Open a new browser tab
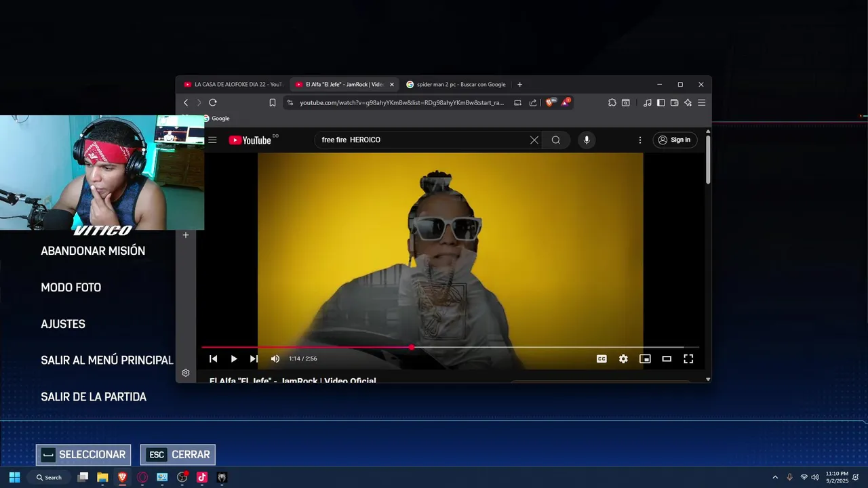Screen dimensions: 868x488 point(519,85)
